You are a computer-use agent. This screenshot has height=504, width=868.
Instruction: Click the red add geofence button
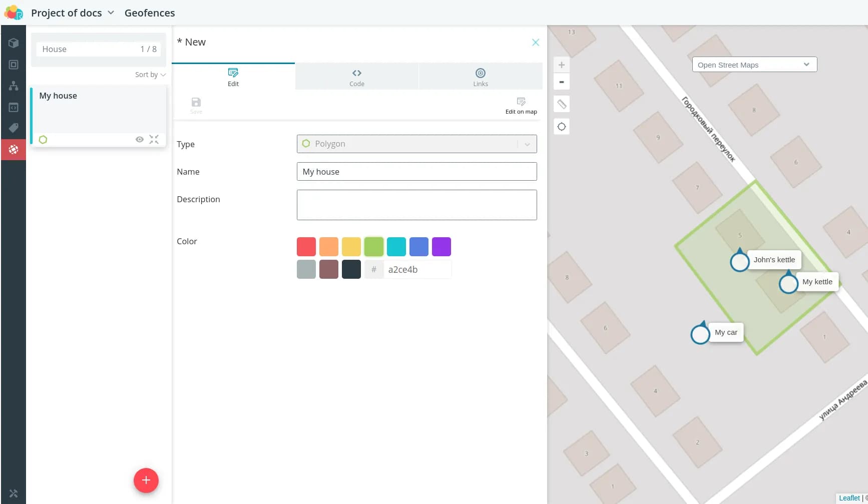[146, 480]
